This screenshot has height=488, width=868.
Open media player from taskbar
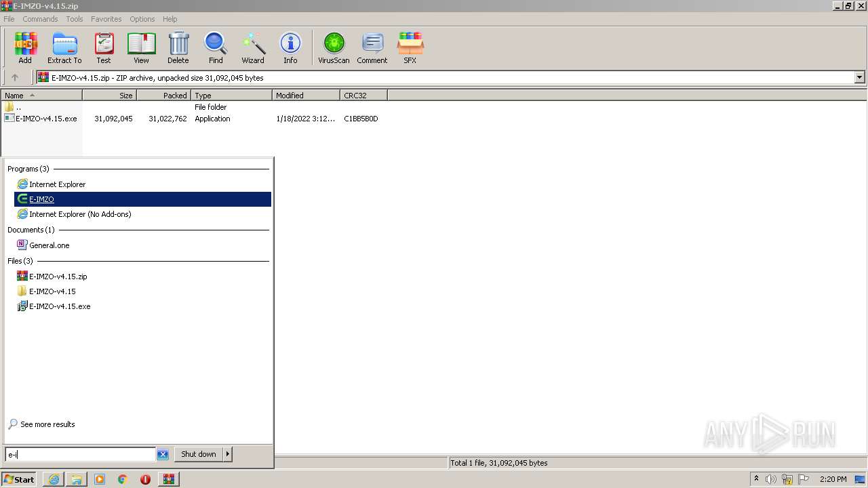click(x=100, y=479)
